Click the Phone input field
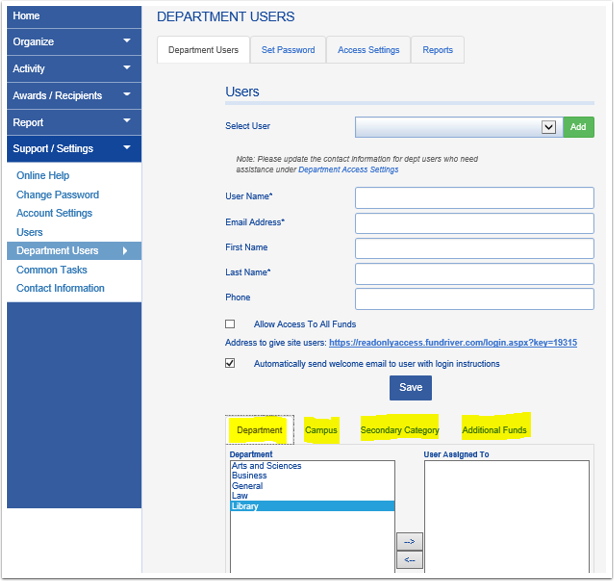The width and height of the screenshot is (614, 581). [x=474, y=299]
